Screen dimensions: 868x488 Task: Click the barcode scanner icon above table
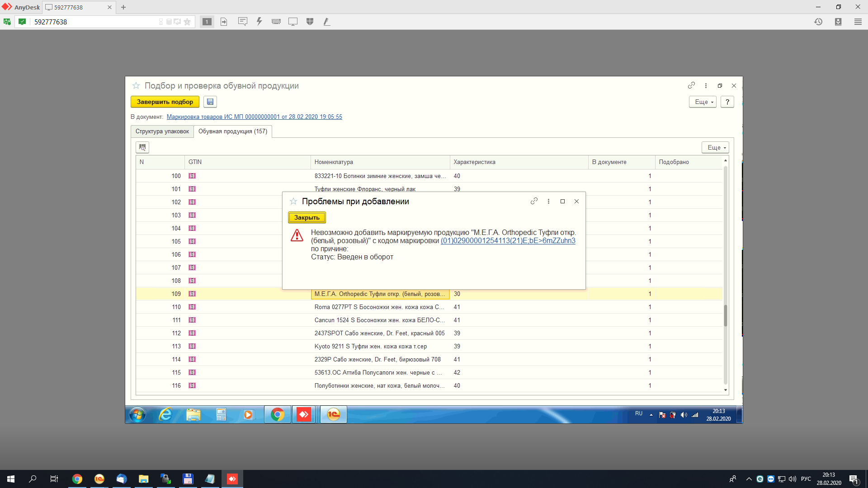(x=142, y=147)
